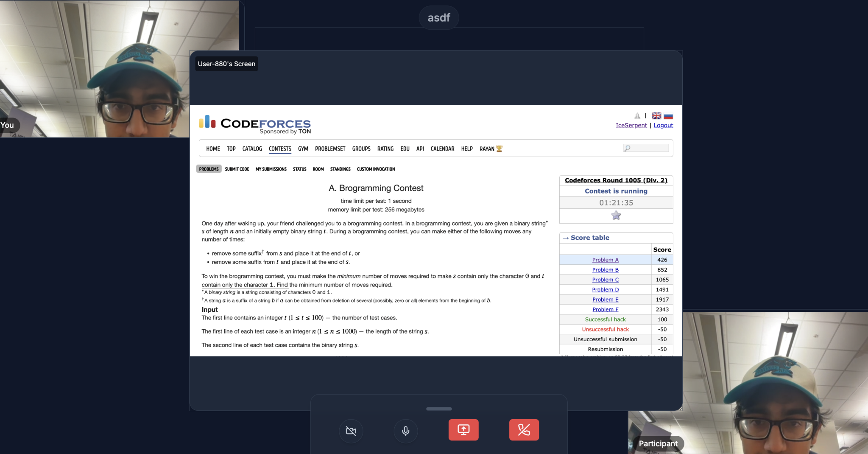End the call with red phone button
This screenshot has height=454, width=868.
(524, 430)
